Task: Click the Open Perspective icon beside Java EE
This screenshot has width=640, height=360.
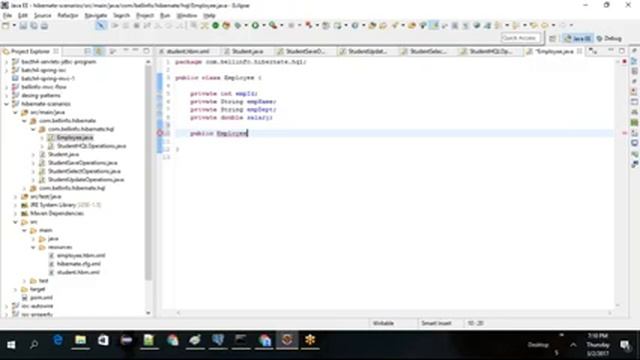Action: [553, 38]
